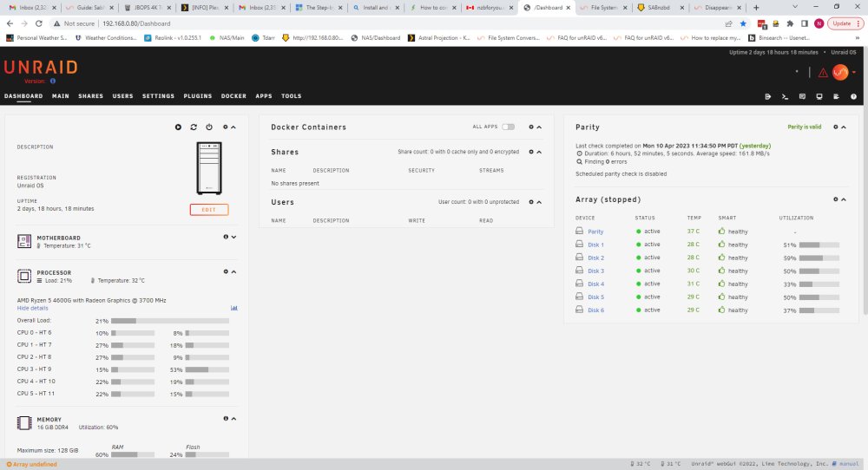Go to the DOCKER menu tab
The width and height of the screenshot is (868, 470).
click(233, 96)
